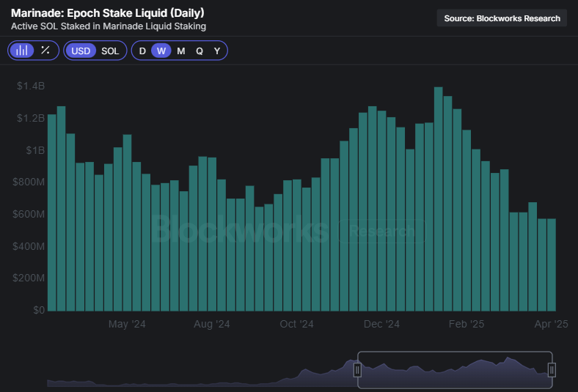The width and height of the screenshot is (578, 392).
Task: Click the Source: Blockworks Research button
Action: point(502,18)
